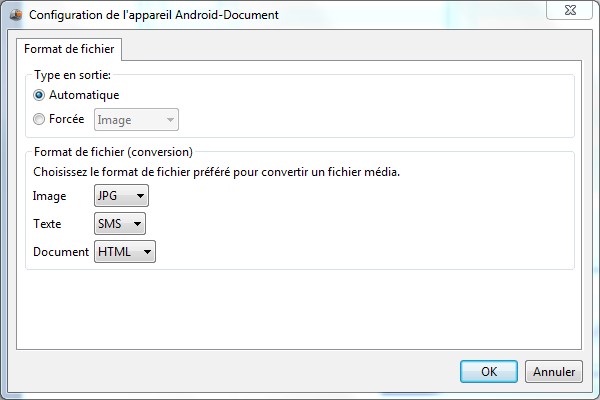Click the application icon in the title bar

tap(16, 15)
